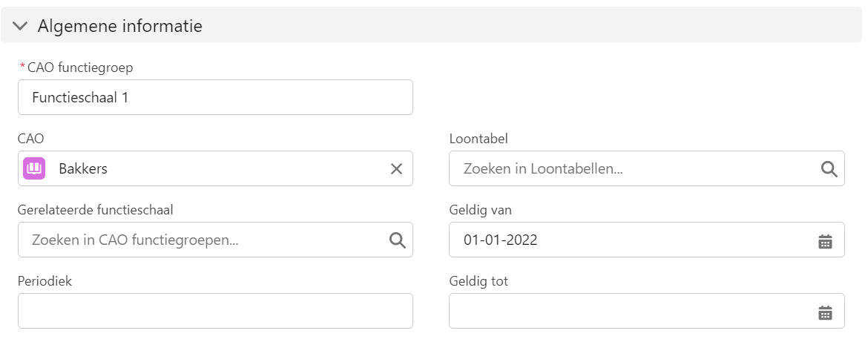Focus the Zoeken in Loontabellen search box
Screen dimensions: 868x342
pyautogui.click(x=647, y=168)
